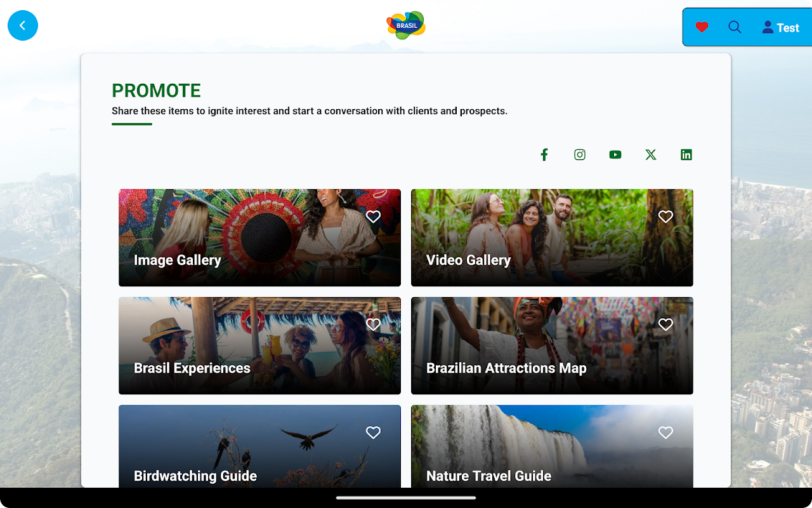Open Brazilian Attractions Map tile
812x508 pixels.
552,345
